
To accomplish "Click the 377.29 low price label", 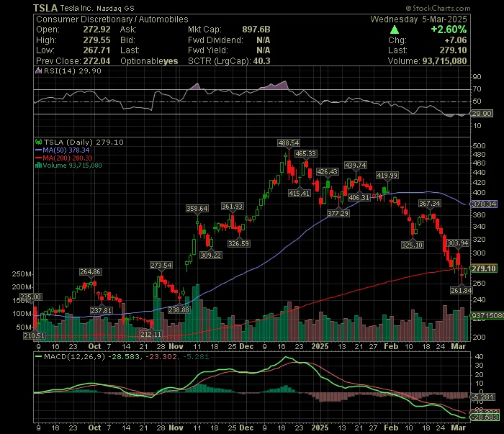I will tap(338, 213).
